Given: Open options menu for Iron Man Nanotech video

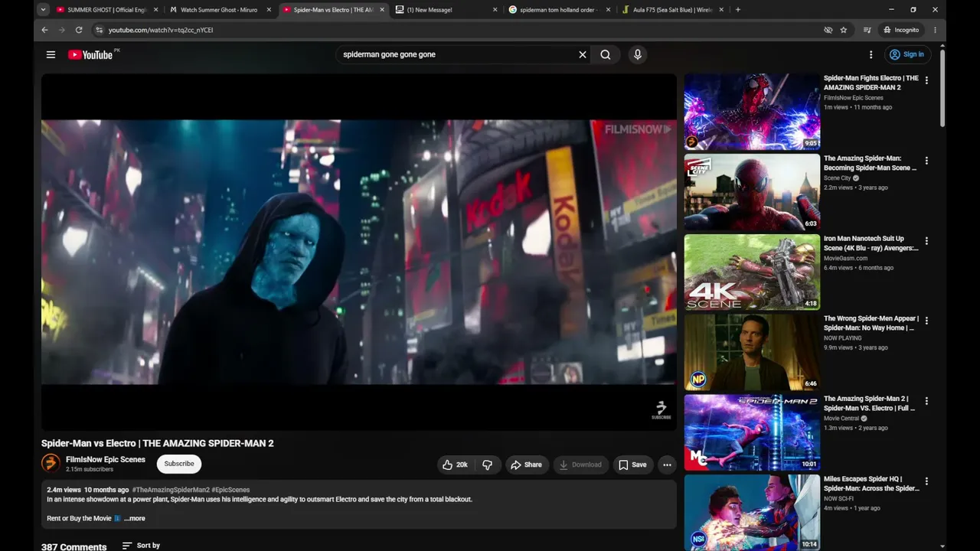Looking at the screenshot, I should pyautogui.click(x=926, y=241).
